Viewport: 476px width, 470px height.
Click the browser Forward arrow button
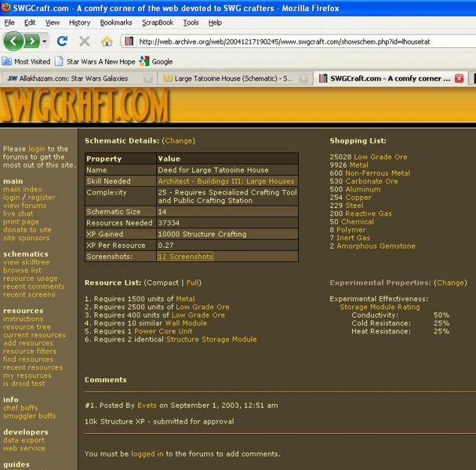click(31, 41)
